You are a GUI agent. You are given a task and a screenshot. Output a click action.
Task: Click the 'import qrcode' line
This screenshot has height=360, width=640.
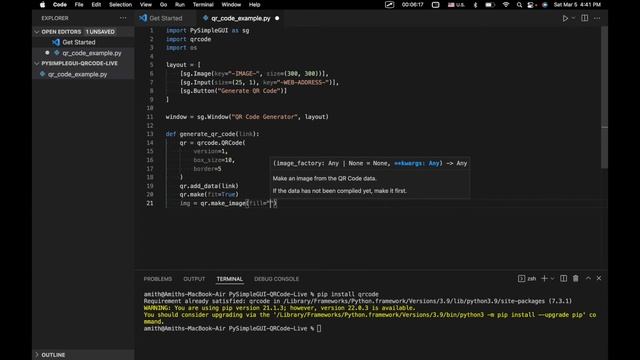pos(188,39)
